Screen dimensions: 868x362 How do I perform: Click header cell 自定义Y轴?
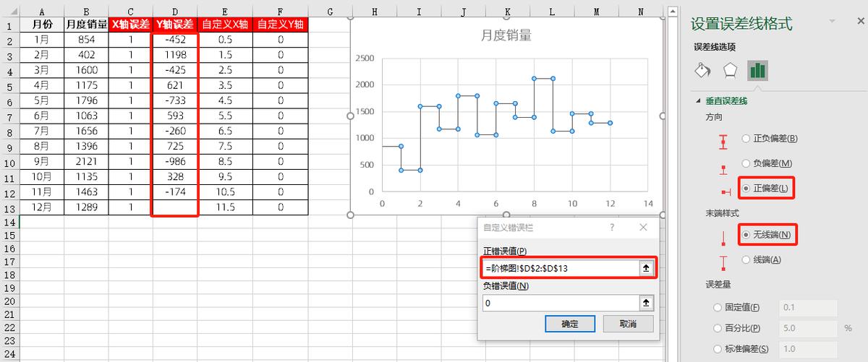tap(280, 25)
